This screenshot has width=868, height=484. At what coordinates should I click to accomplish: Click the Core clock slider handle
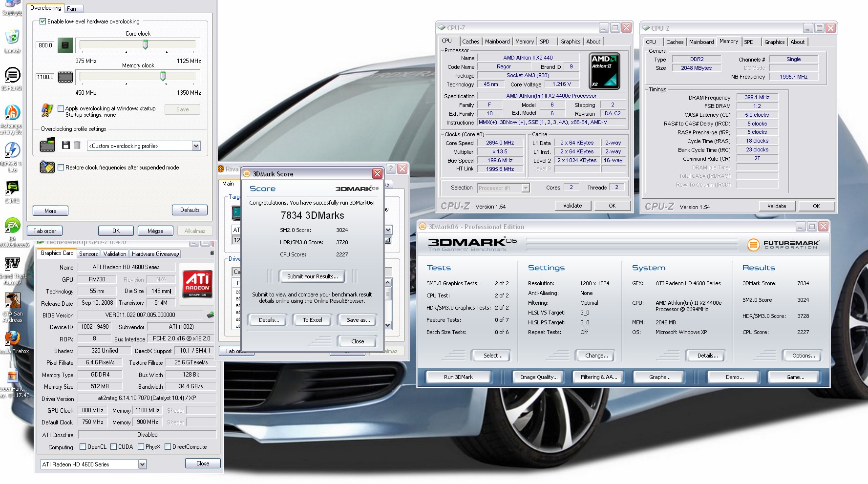tap(146, 44)
